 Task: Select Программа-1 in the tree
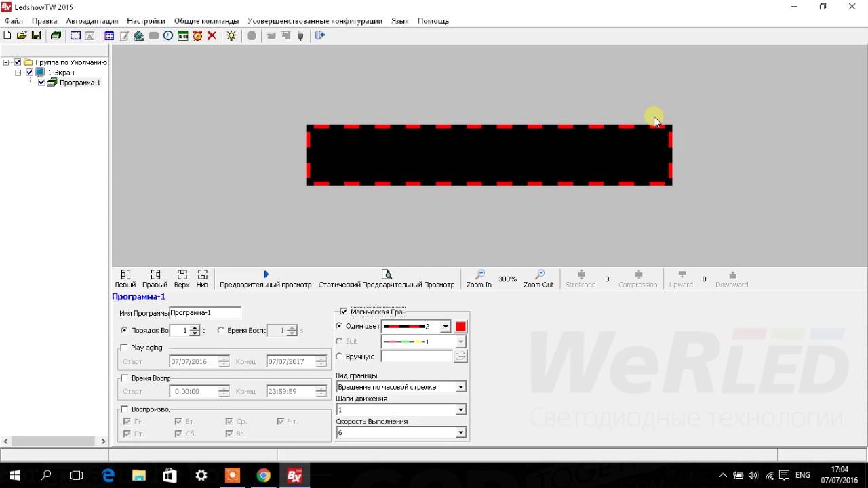[80, 83]
